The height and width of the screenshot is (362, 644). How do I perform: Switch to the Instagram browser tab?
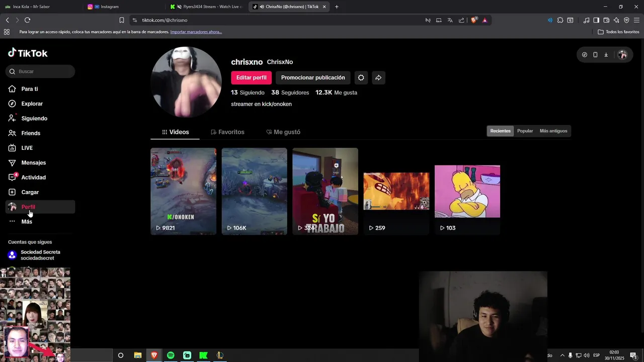tap(123, 7)
